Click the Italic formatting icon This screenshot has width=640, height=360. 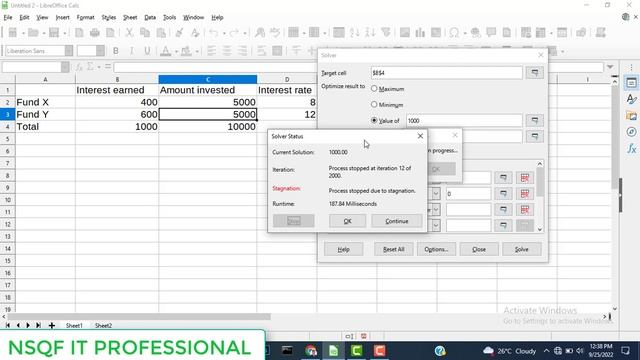point(131,51)
